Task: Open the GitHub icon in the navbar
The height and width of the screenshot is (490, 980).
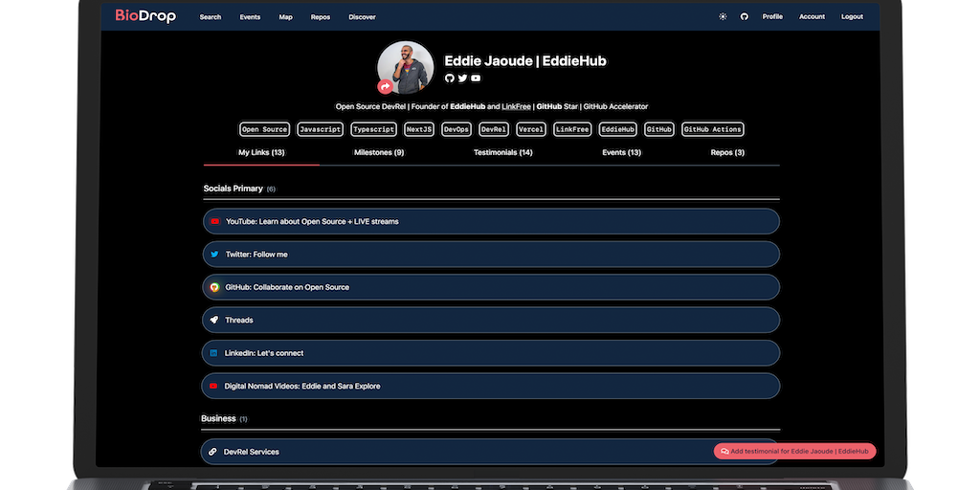Action: pos(744,16)
